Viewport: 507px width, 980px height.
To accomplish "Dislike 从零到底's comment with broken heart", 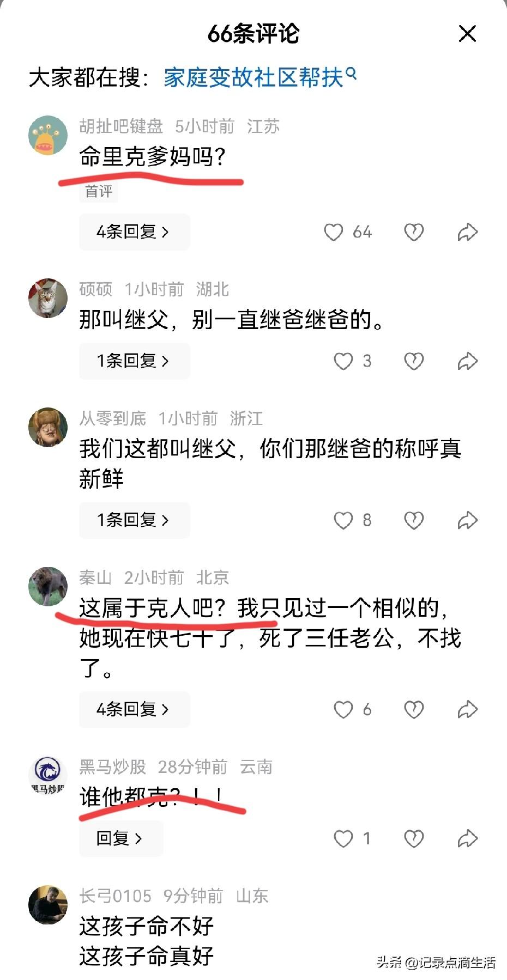I will click(414, 520).
